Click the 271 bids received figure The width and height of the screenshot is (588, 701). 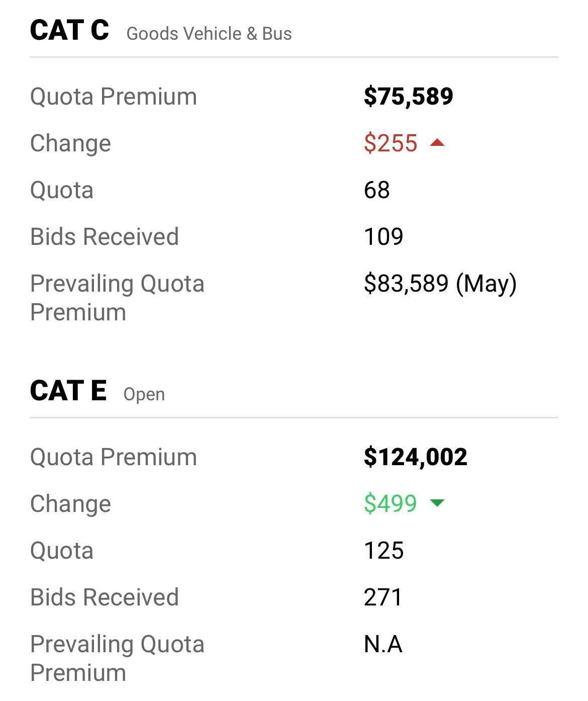click(383, 597)
